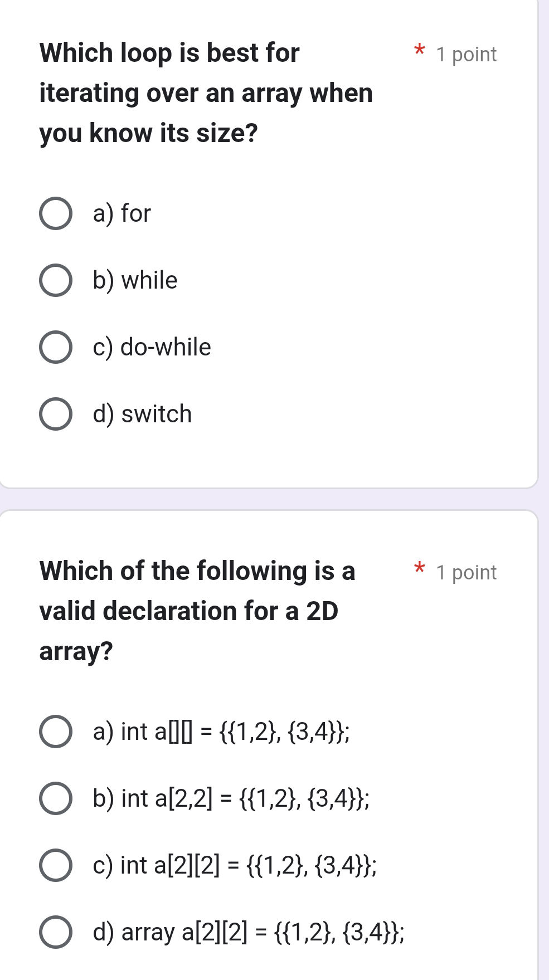Click the 'd) array a[2][2]' answer text
This screenshot has height=980, width=549.
coord(249,933)
